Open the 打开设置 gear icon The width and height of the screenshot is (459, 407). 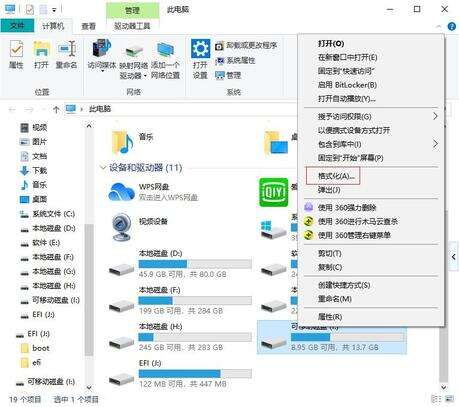200,49
